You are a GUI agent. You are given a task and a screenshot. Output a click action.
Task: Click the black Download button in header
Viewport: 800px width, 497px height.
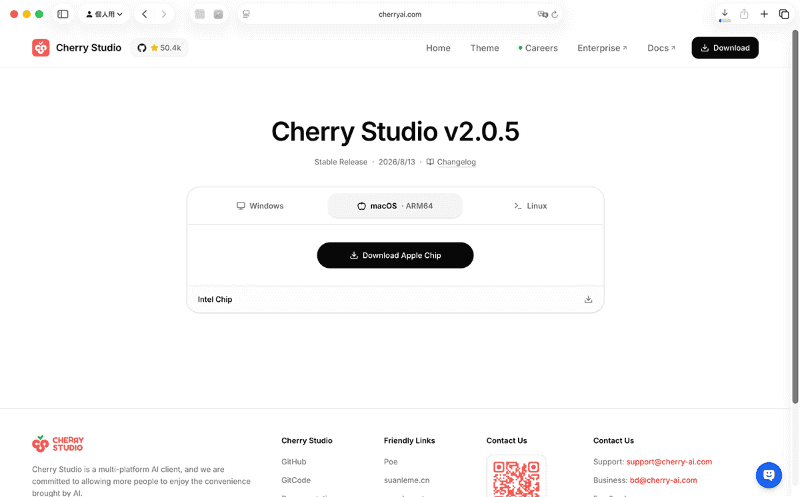[725, 48]
